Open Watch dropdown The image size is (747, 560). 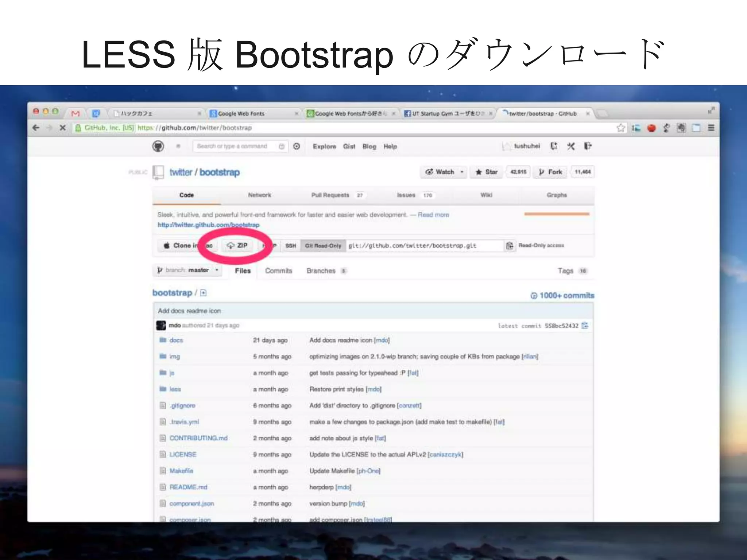444,172
